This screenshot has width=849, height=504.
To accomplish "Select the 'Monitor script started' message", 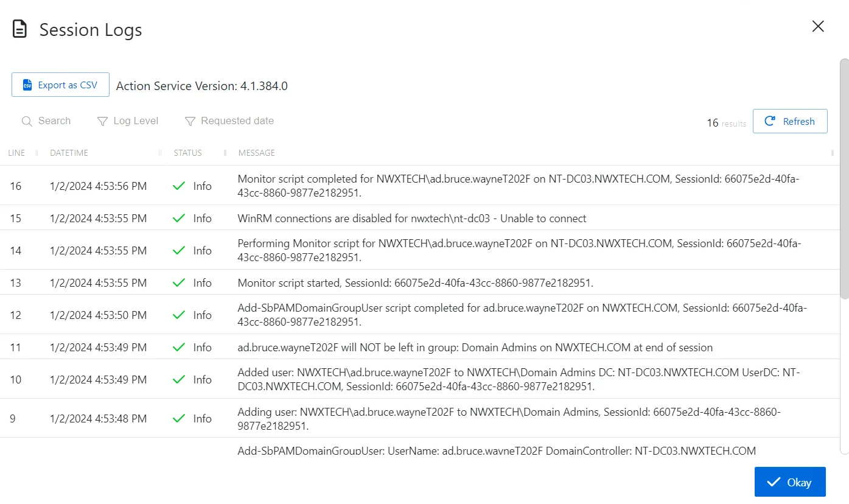I will [x=415, y=282].
